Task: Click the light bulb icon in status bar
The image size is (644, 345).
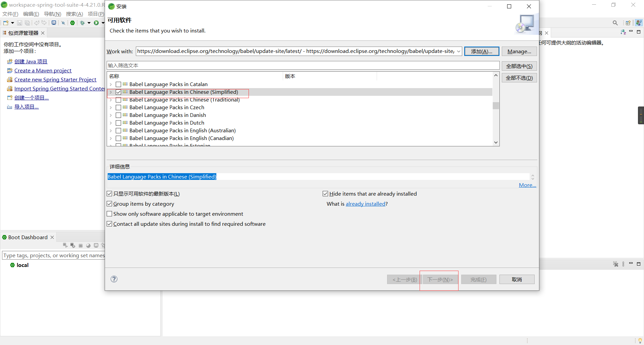Action: pos(640,341)
